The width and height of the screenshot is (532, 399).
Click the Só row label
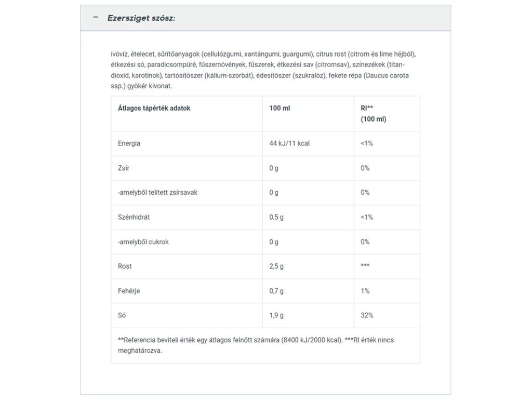coord(122,315)
